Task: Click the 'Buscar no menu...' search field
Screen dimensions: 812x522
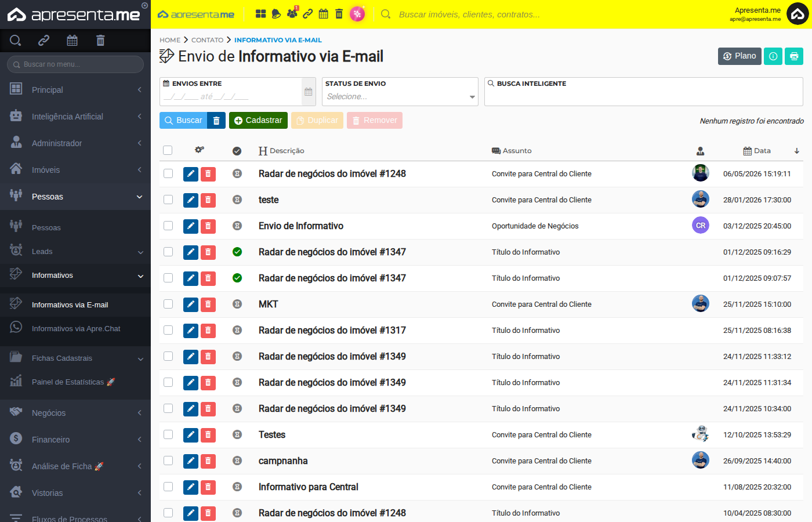Action: pyautogui.click(x=75, y=64)
